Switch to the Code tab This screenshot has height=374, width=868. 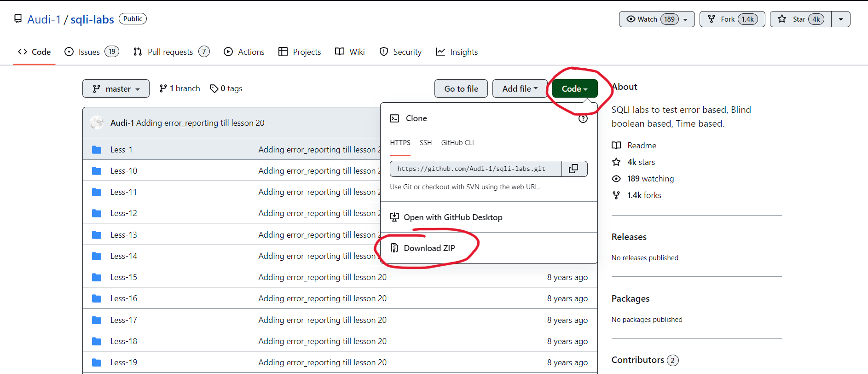[35, 52]
